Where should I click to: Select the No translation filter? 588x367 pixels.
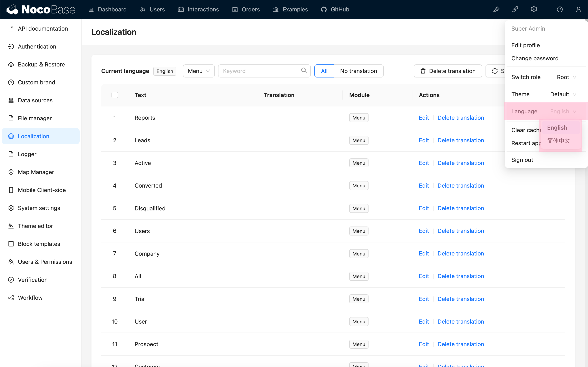click(358, 71)
